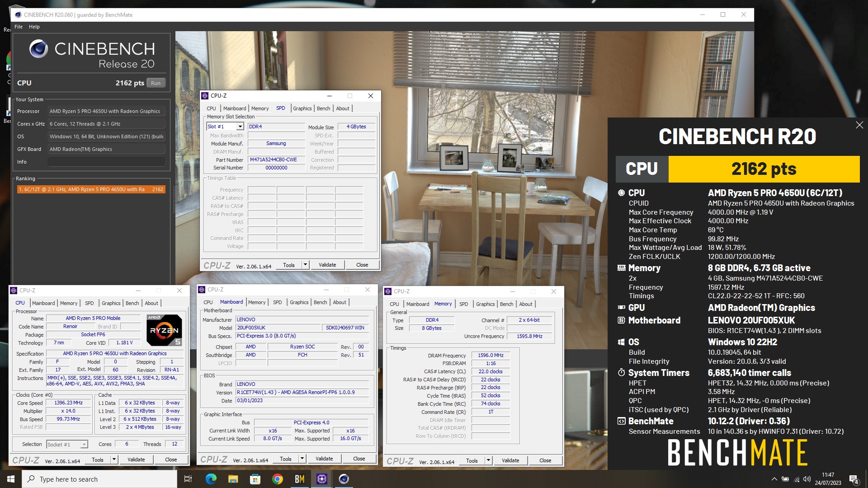
Task: Open About tab in CPU tab window
Action: pyautogui.click(x=151, y=303)
